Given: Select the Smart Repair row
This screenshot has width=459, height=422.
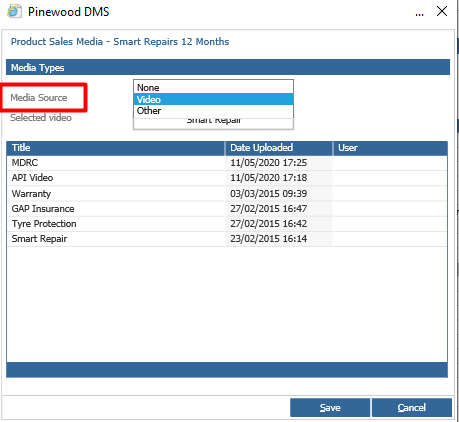Looking at the screenshot, I should pos(227,239).
